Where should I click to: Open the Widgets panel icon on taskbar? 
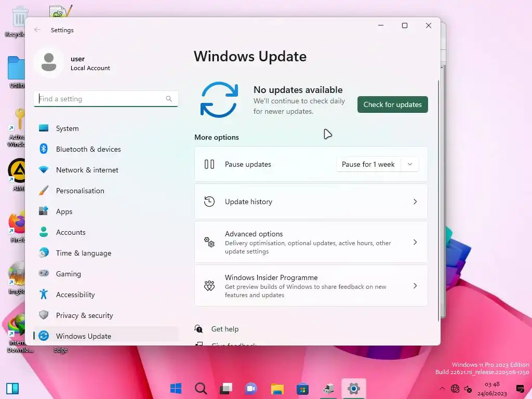[x=12, y=389]
